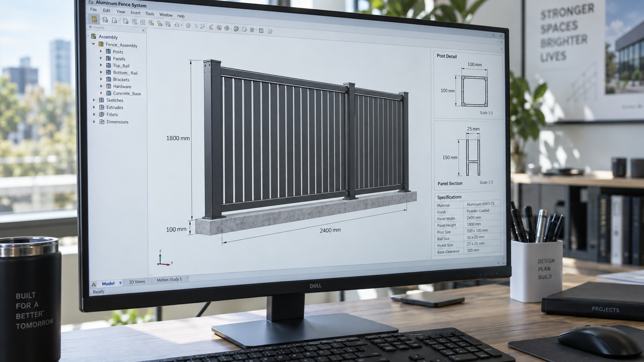Click the Dimensions folder icon in the tree
The height and width of the screenshot is (362, 644).
102,122
